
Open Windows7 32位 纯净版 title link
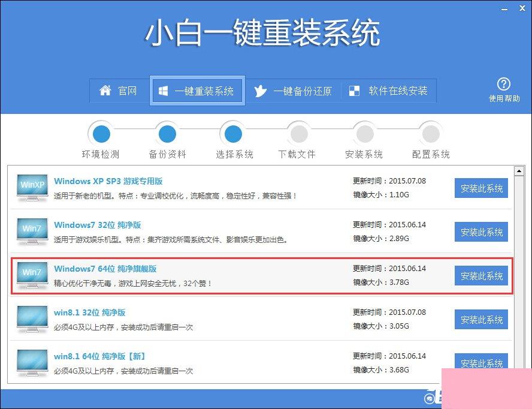[98, 225]
